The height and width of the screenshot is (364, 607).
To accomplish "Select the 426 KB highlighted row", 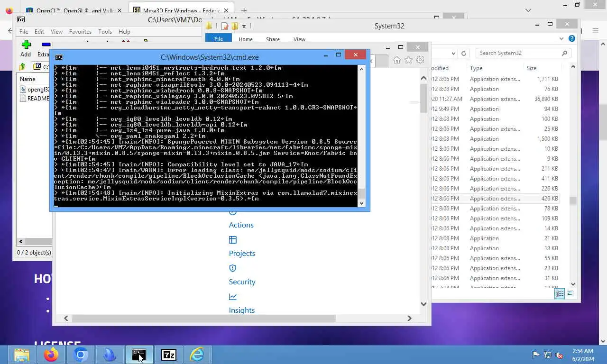I will tap(497, 199).
